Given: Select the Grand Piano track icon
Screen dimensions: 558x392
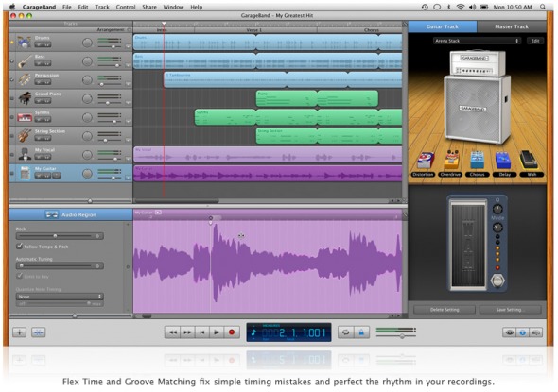Looking at the screenshot, I should pos(25,98).
